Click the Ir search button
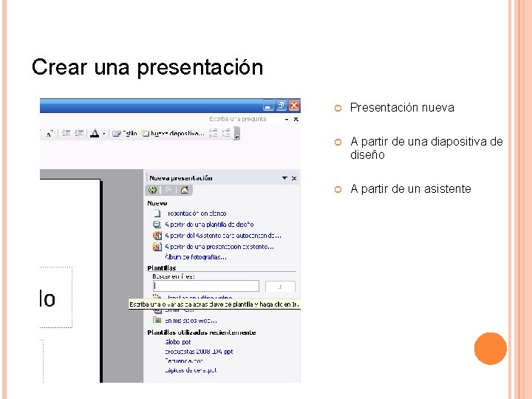532x399 pixels. [x=280, y=287]
